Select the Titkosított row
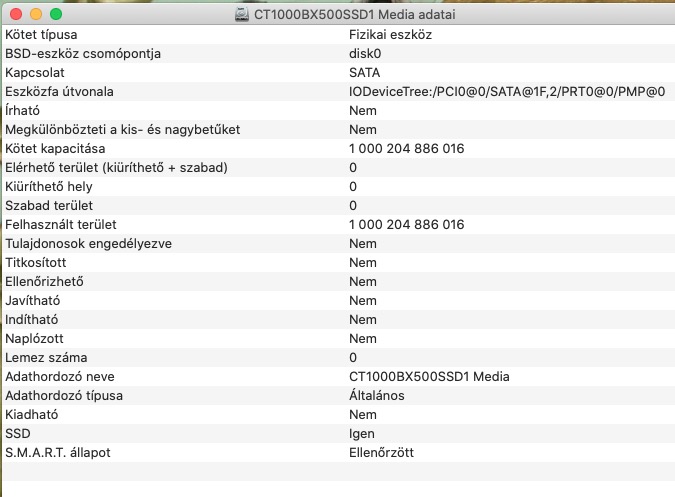This screenshot has height=497, width=675. 338,262
